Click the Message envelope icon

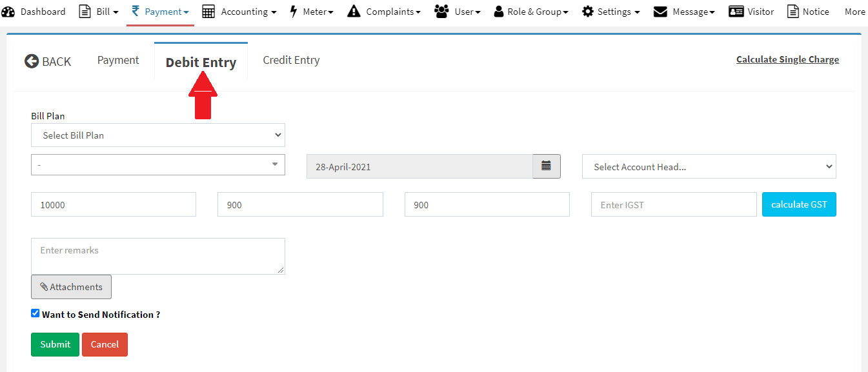(x=660, y=12)
